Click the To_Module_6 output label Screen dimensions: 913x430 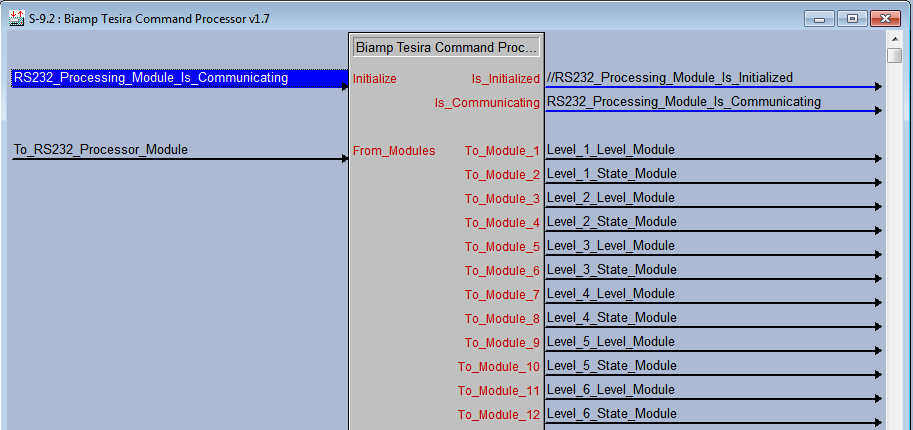[502, 271]
